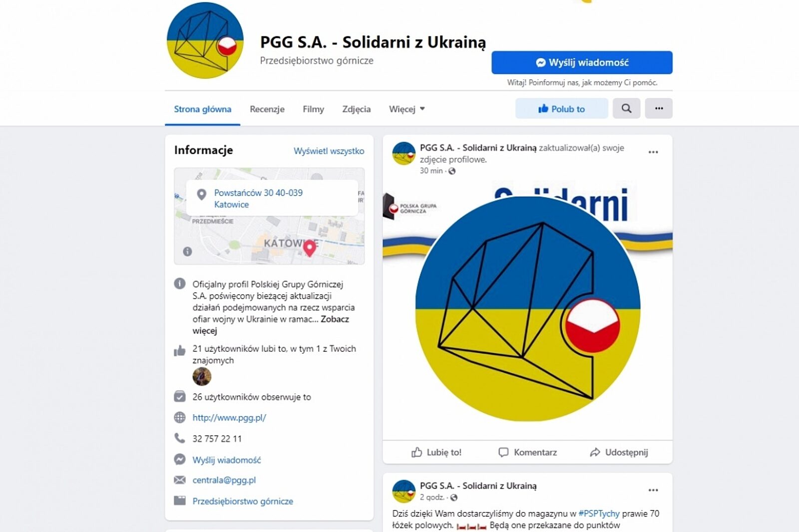Click the Wyślij wiadomość blue button
This screenshot has width=799, height=532.
pyautogui.click(x=582, y=62)
